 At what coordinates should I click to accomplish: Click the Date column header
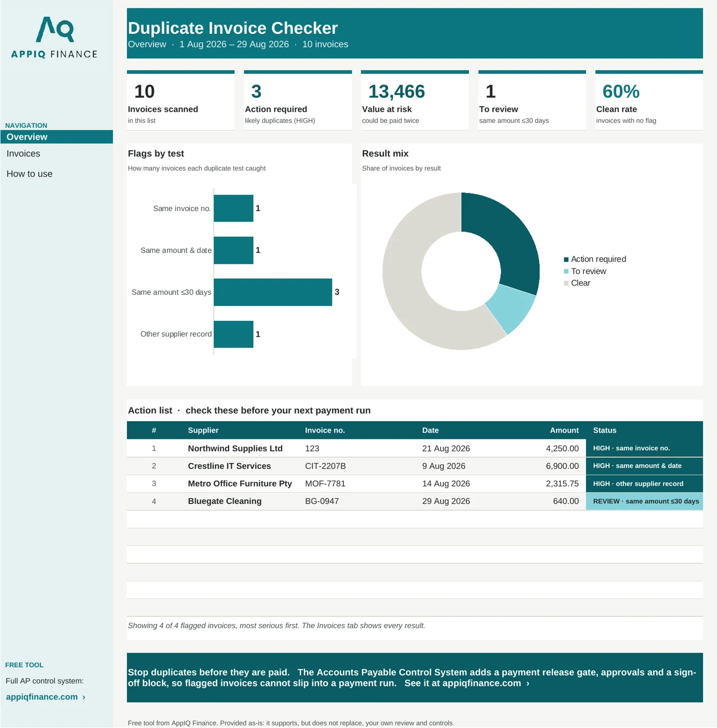pyautogui.click(x=430, y=431)
